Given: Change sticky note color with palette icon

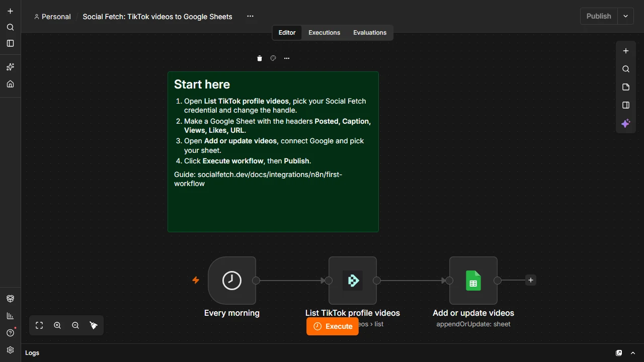Looking at the screenshot, I should (273, 58).
